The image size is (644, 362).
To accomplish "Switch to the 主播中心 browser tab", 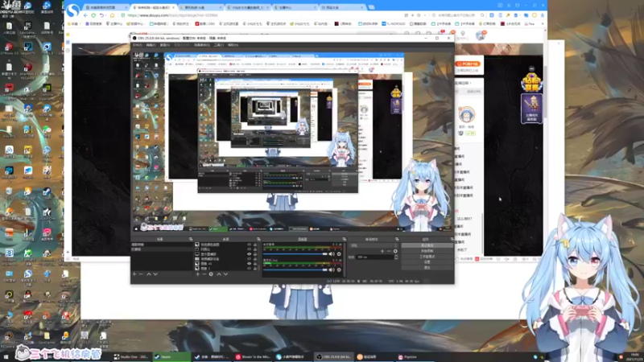I will click(295, 7).
